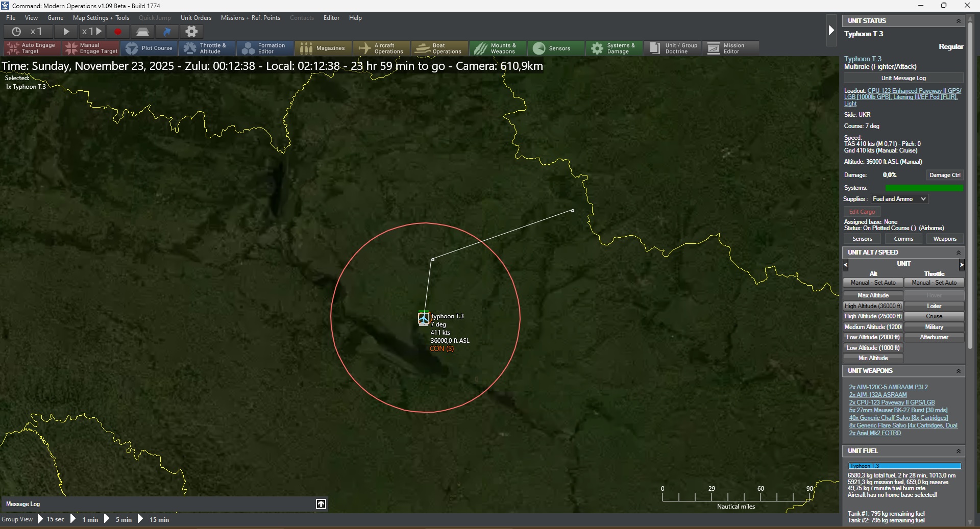Open the gear settings icon in toolbar
The height and width of the screenshot is (529, 980).
coord(191,32)
